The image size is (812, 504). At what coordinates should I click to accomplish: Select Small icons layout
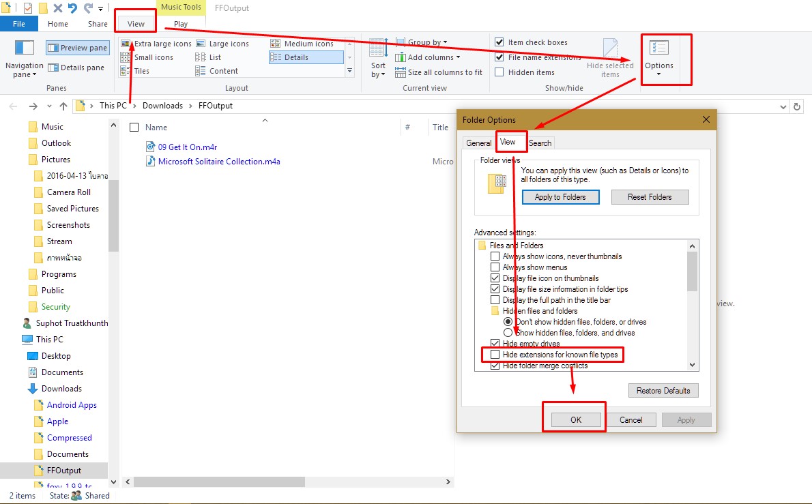pos(147,57)
